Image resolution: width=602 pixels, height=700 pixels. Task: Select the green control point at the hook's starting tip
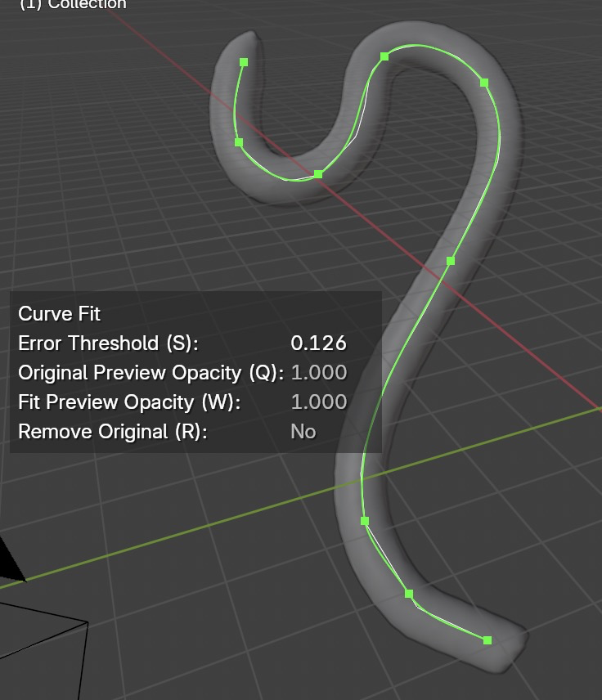tap(244, 62)
